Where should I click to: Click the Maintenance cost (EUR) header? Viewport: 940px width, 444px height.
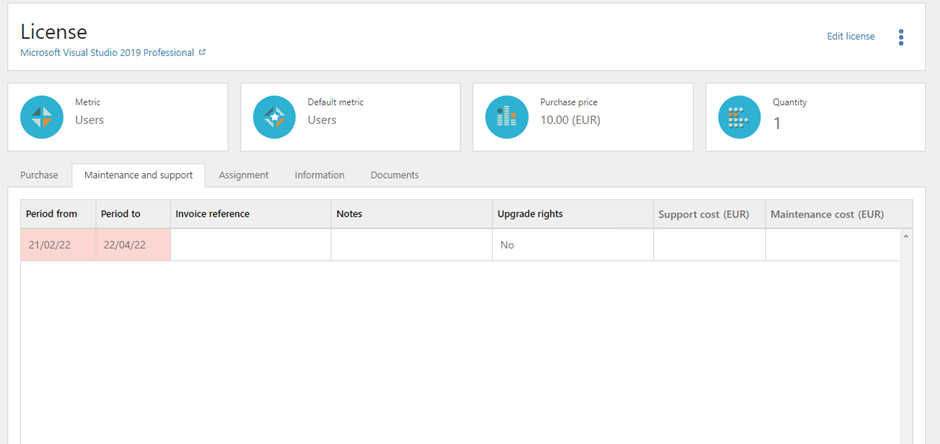pyautogui.click(x=839, y=214)
